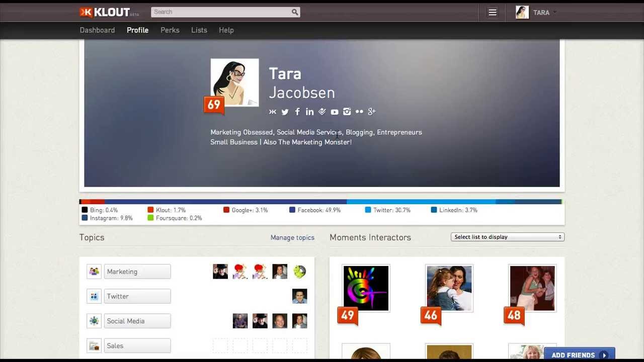
Task: Open Tara's Google+ profile icon
Action: pos(372,112)
